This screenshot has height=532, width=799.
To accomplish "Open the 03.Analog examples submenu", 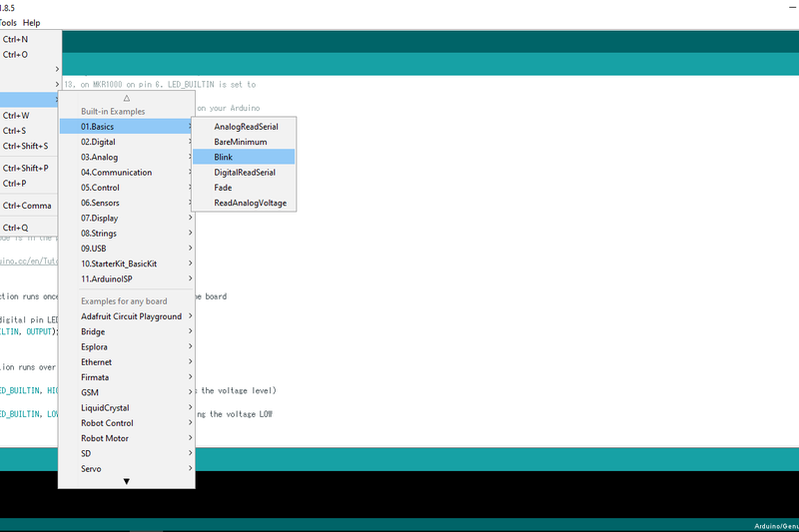I will [x=127, y=157].
